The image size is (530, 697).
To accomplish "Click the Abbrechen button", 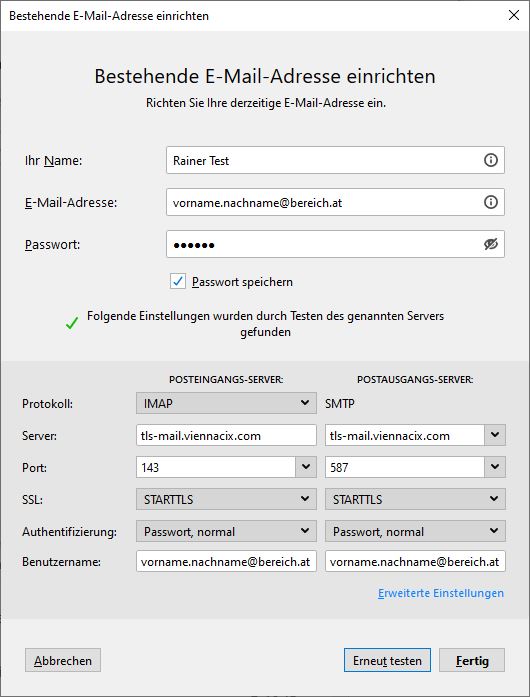I will [x=63, y=661].
